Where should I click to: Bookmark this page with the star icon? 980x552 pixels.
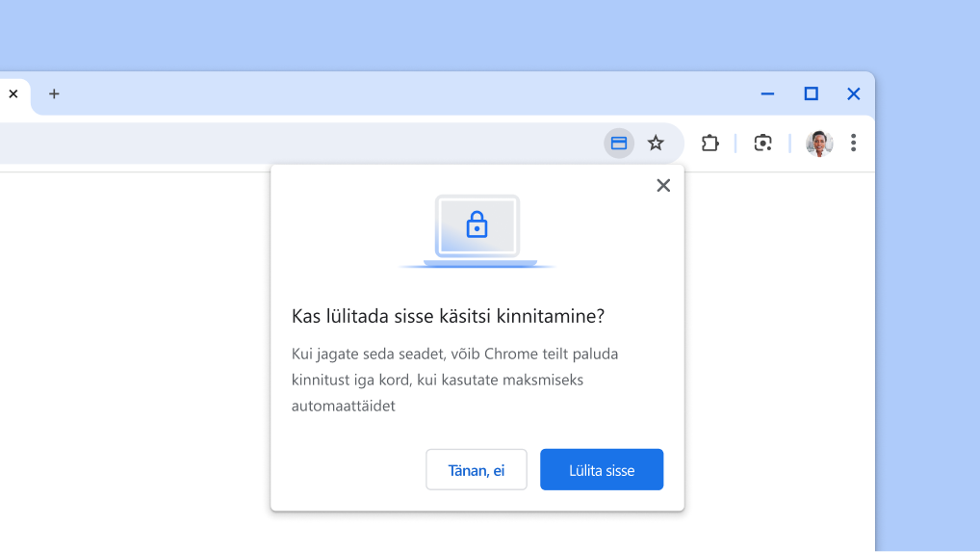[656, 144]
